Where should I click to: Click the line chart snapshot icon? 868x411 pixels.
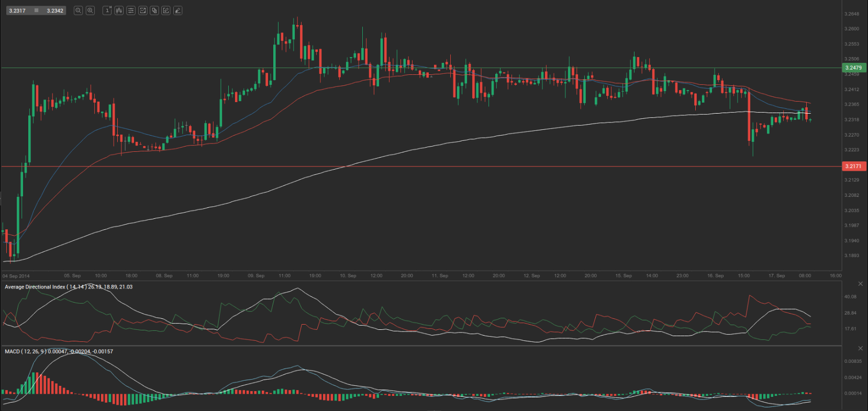(142, 10)
